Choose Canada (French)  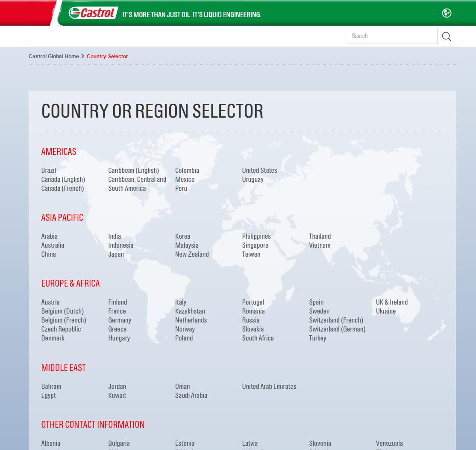pyautogui.click(x=62, y=188)
